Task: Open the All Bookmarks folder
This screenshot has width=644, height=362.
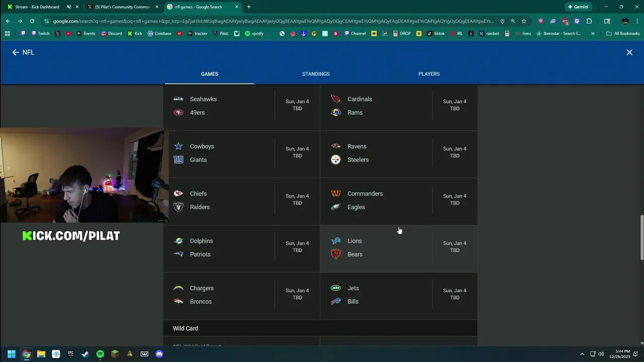Action: 623,34
